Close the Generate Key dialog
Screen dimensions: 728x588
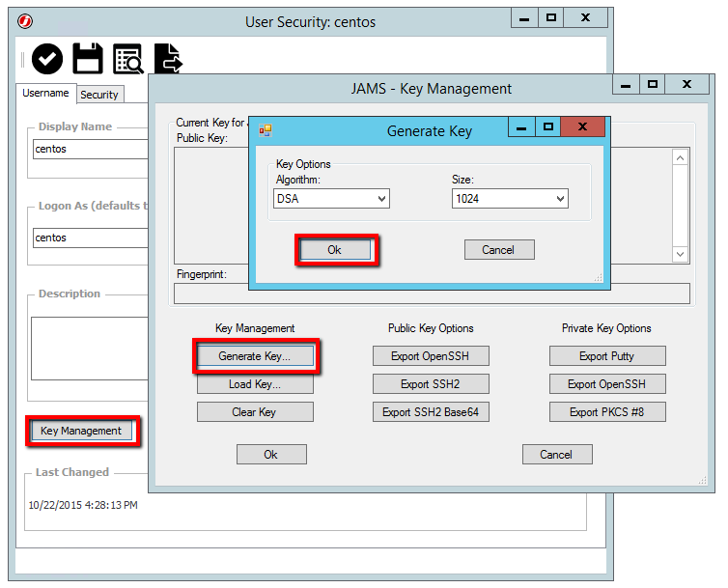pyautogui.click(x=582, y=126)
